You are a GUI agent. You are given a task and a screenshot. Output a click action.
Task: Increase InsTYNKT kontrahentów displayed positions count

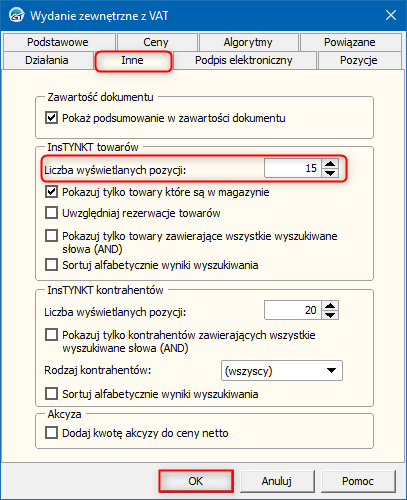(330, 306)
